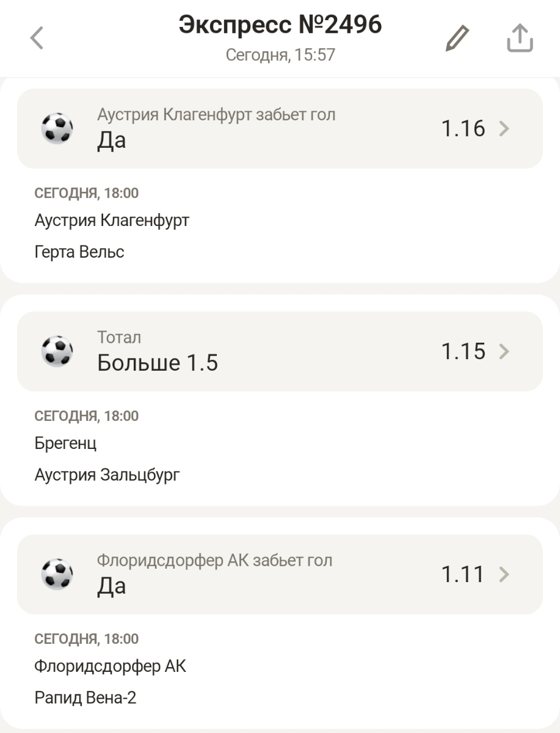Tap soccer ball icon for Аустрия Клагенфурт bet
The height and width of the screenshot is (733, 560).
tap(57, 128)
